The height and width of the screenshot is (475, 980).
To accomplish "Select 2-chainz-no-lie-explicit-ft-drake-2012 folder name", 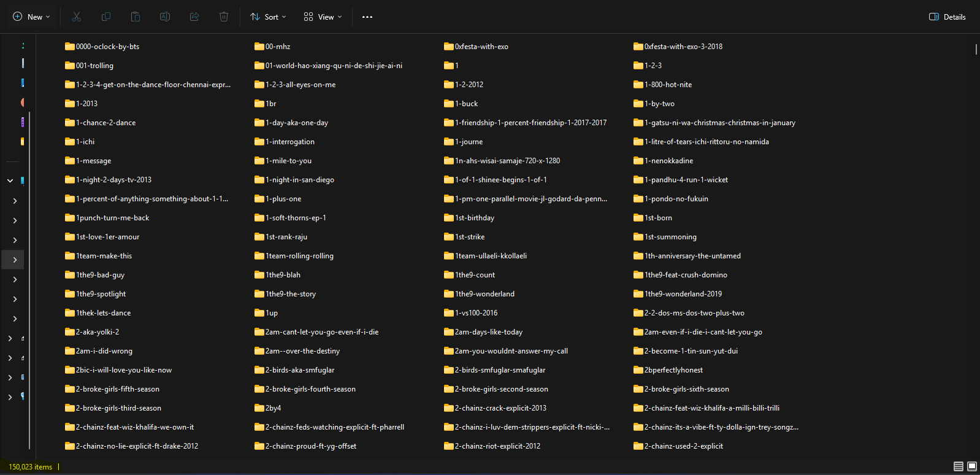I will click(x=137, y=446).
